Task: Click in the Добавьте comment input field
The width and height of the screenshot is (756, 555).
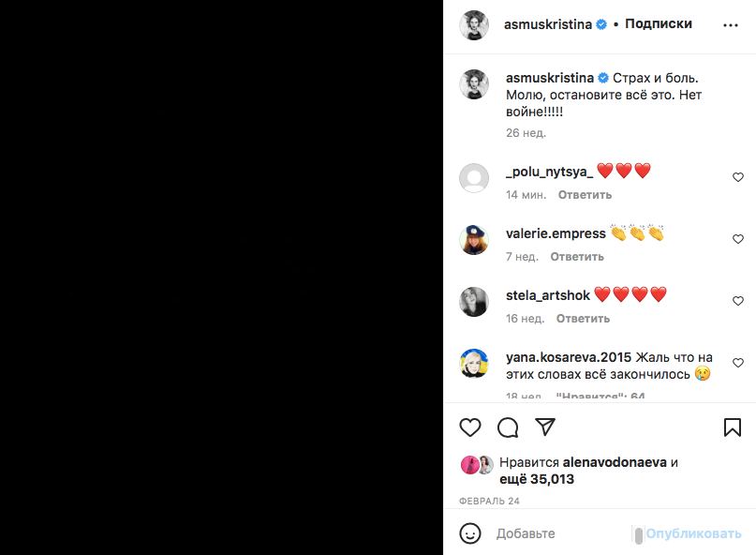Action: point(562,533)
